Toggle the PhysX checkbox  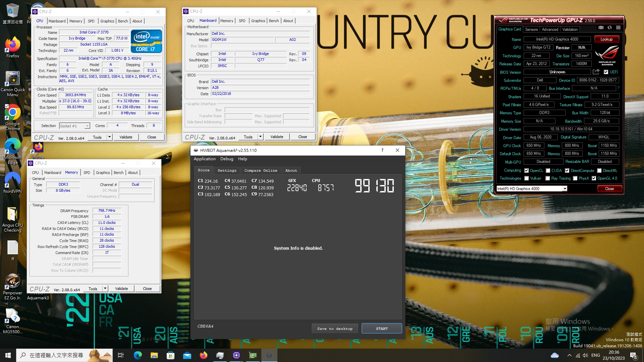pyautogui.click(x=575, y=178)
